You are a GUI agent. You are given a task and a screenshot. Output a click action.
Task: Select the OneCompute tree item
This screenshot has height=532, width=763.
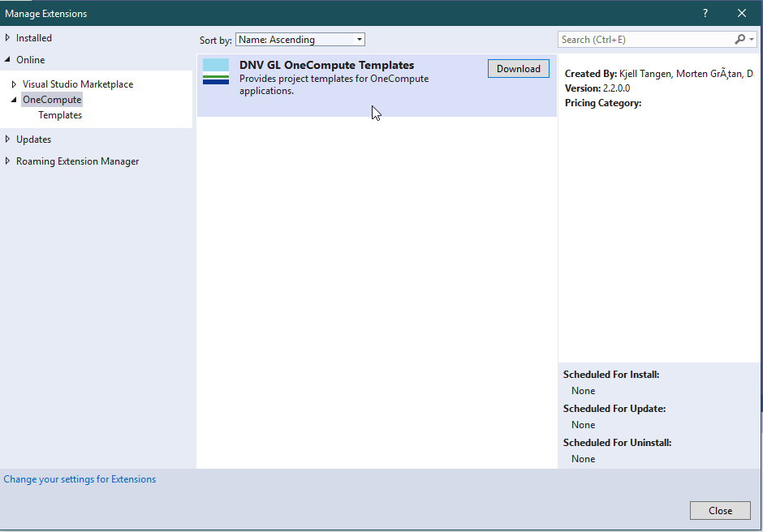(x=52, y=100)
